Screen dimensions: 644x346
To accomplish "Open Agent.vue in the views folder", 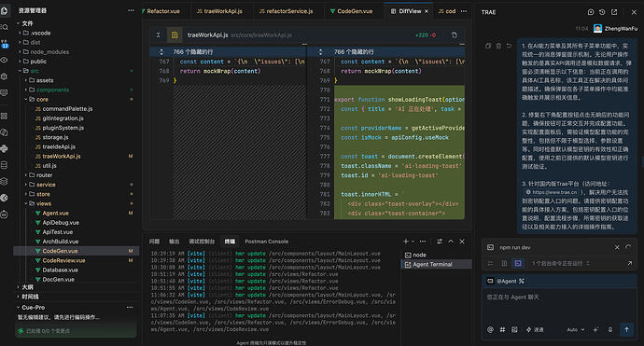I will 55,213.
